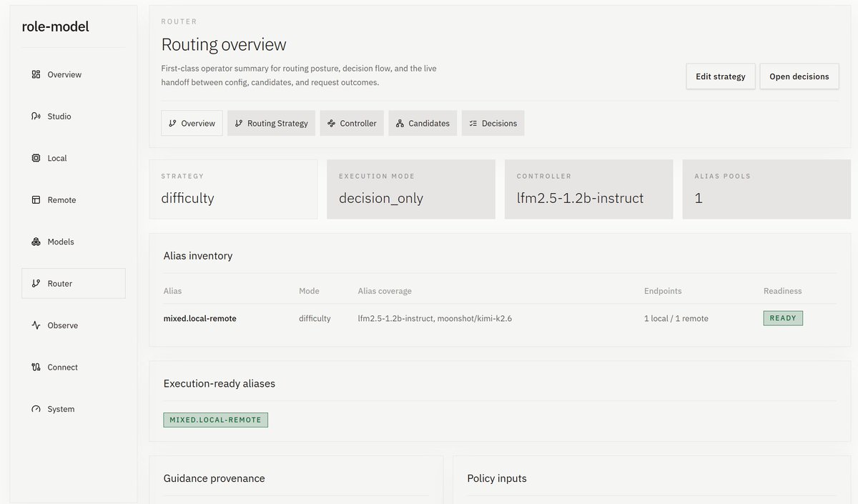Click the Execution-ready aliases heading
This screenshot has width=858, height=504.
tap(220, 383)
